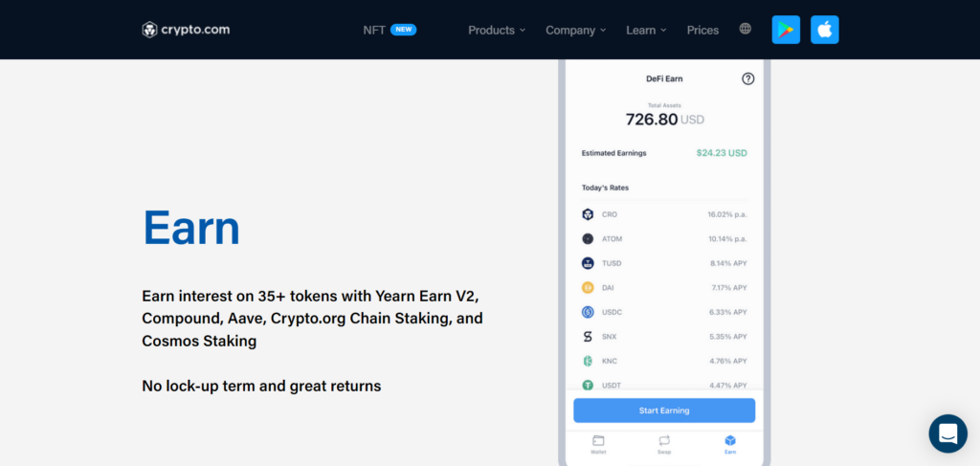Click the '5.35% APY' SNX rate
Viewport: 980px width, 466px height.
pos(728,337)
